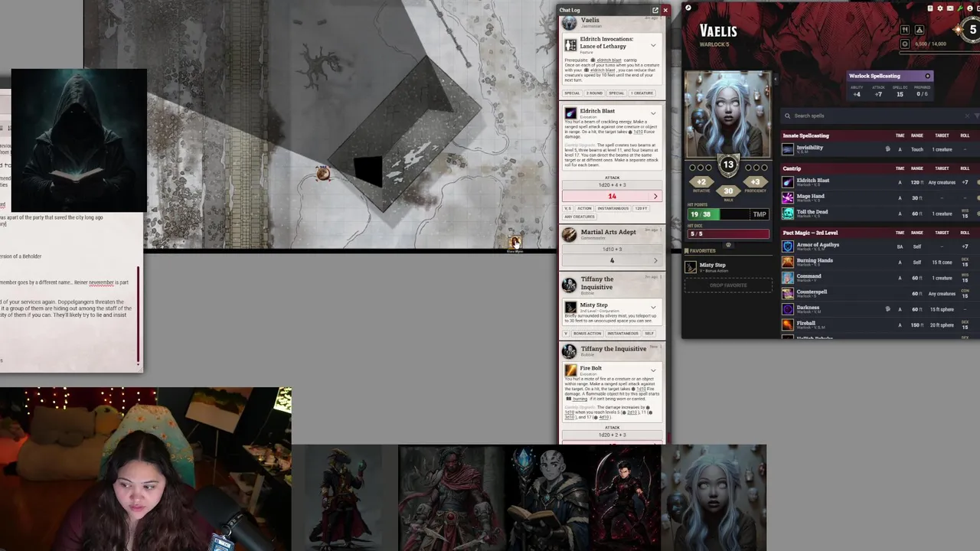Click the Hit Dice bar 5 / 5
The width and height of the screenshot is (980, 551).
pyautogui.click(x=728, y=233)
